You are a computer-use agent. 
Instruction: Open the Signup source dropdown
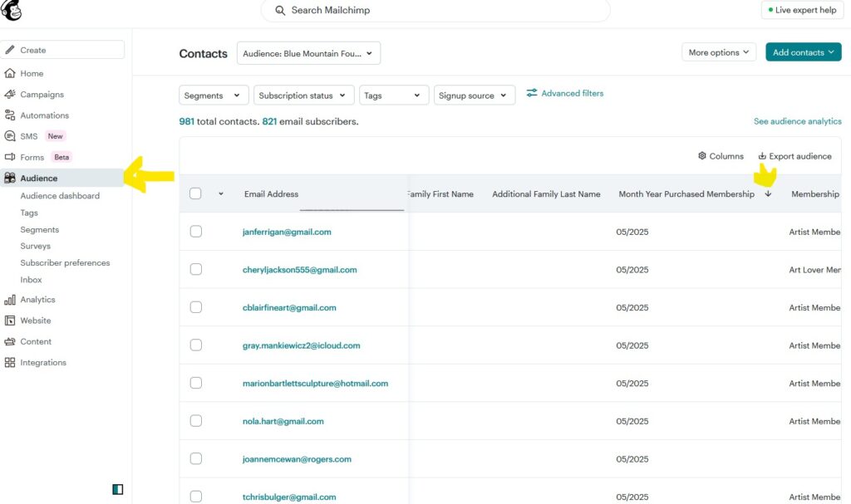[x=475, y=95]
